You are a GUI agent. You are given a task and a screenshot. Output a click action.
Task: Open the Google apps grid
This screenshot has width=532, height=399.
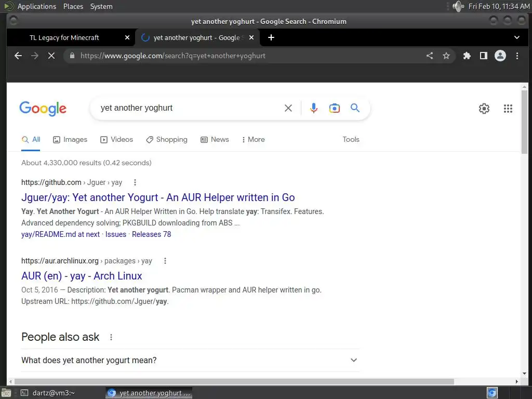[508, 109]
